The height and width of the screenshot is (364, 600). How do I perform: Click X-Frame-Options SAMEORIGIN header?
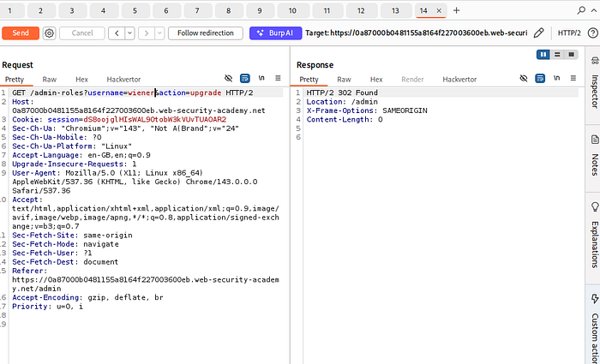coord(367,110)
